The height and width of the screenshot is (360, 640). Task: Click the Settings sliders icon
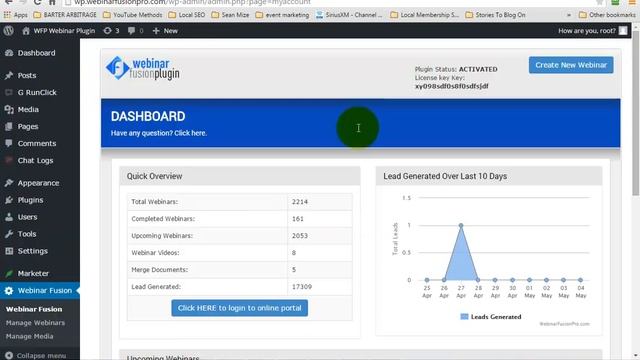9,251
